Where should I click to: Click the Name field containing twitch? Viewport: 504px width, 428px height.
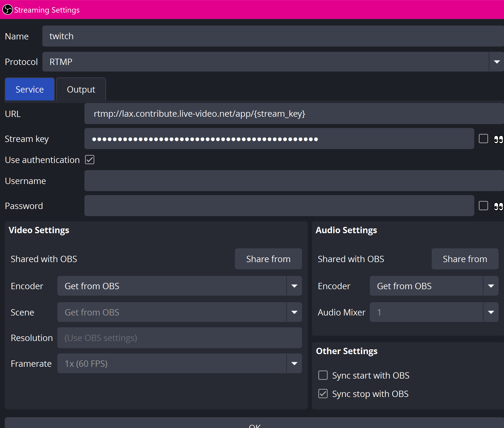273,36
